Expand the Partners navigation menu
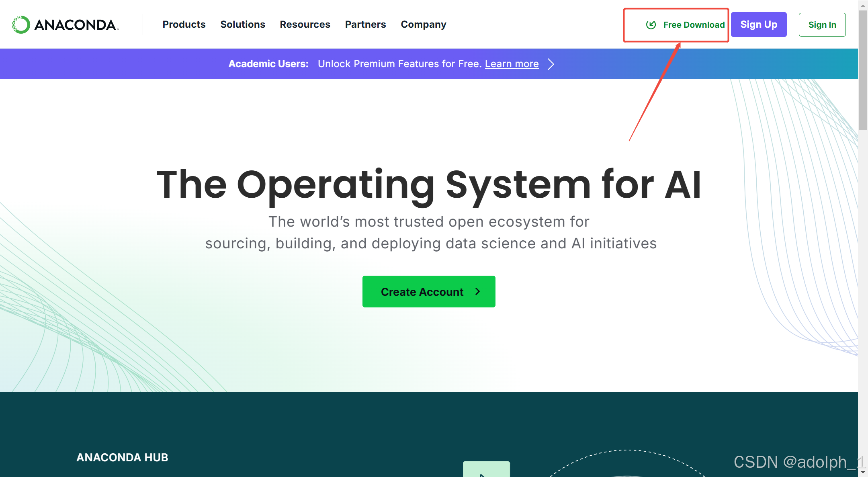 tap(365, 25)
